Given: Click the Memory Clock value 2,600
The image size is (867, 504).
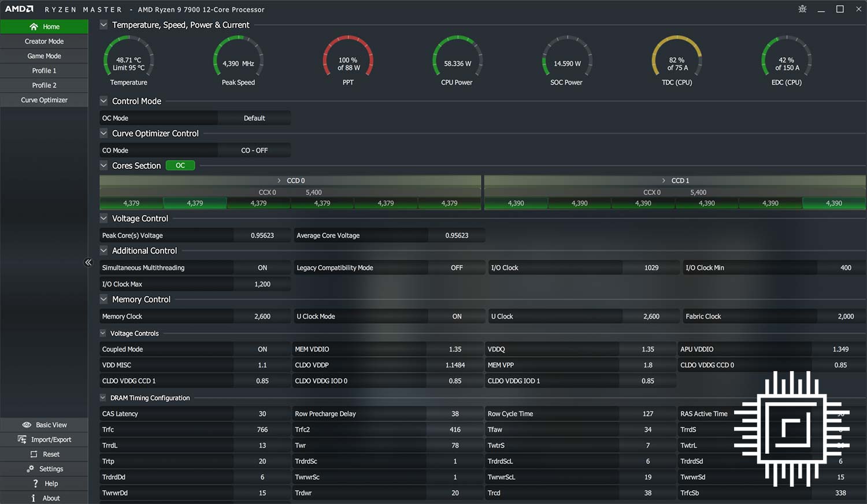Looking at the screenshot, I should [262, 316].
